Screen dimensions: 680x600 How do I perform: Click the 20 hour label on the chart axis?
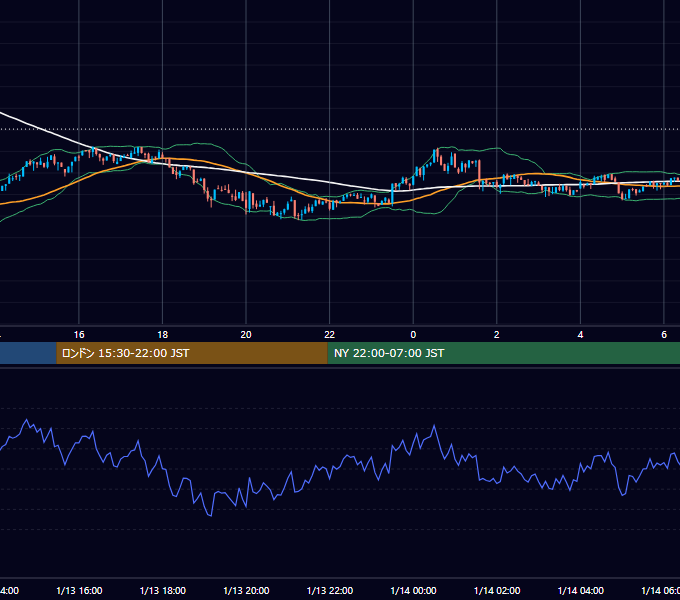[x=246, y=335]
